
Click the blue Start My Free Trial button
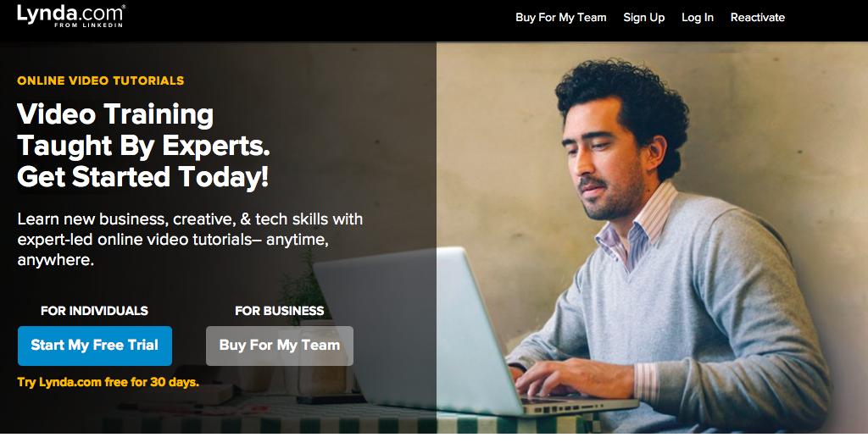(95, 346)
